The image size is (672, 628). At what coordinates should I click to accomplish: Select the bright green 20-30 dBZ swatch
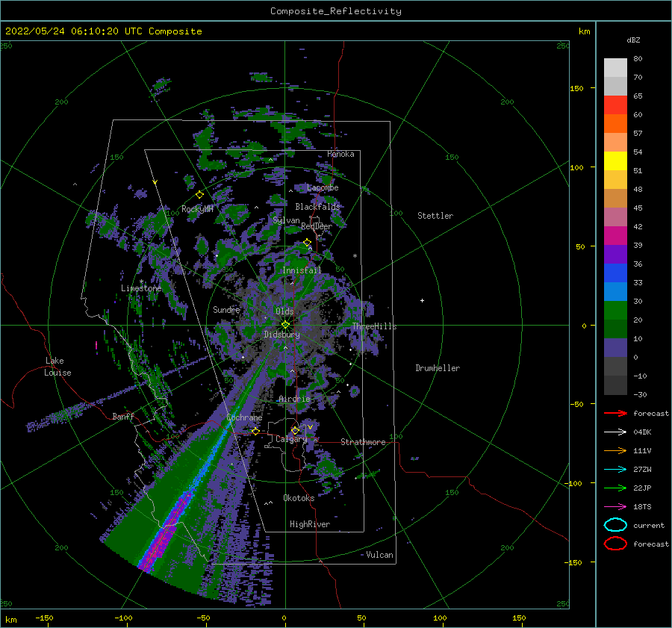615,311
